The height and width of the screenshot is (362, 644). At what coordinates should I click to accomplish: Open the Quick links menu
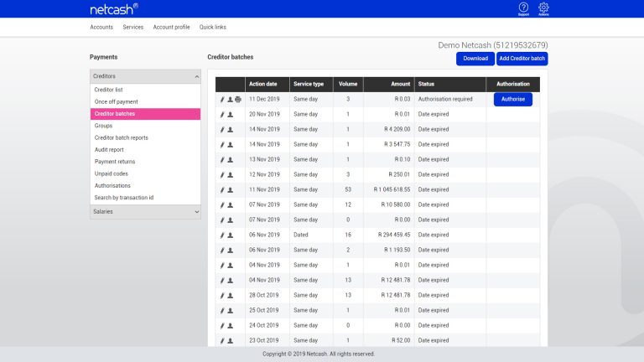pyautogui.click(x=213, y=27)
